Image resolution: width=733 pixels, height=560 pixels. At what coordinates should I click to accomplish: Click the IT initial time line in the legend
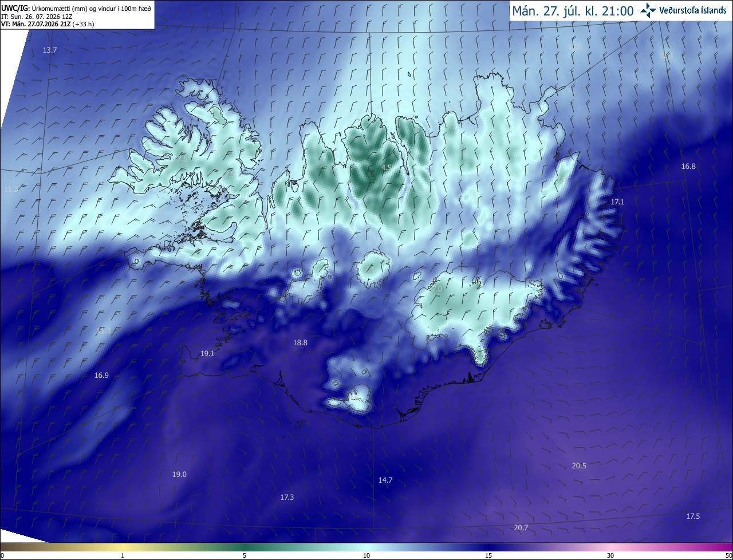click(x=37, y=16)
